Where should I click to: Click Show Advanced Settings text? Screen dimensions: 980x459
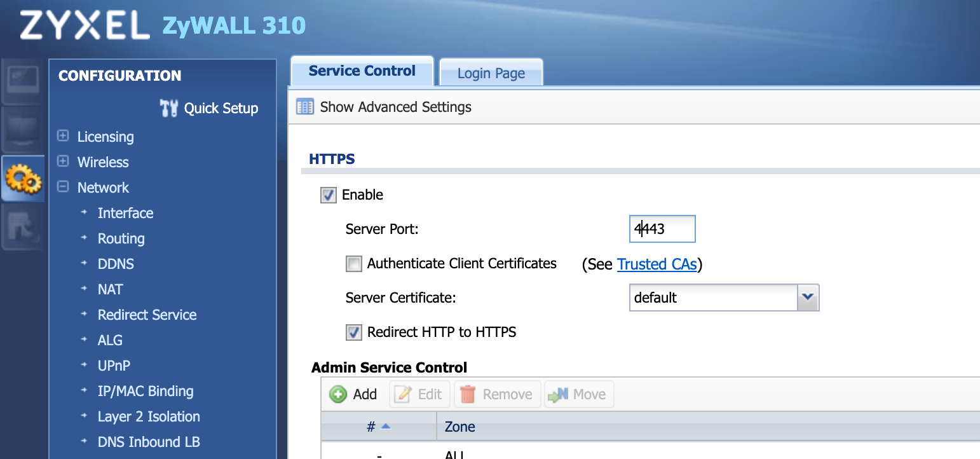point(396,107)
